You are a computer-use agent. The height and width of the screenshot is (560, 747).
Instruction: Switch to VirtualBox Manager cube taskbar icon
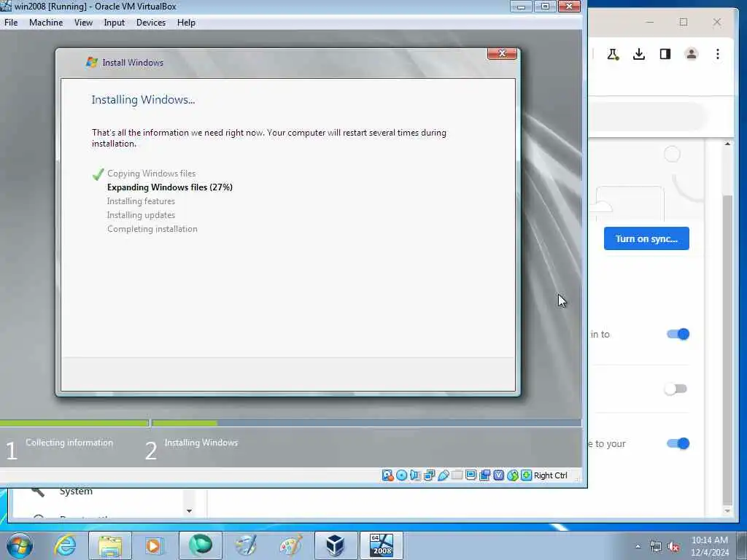coord(336,545)
